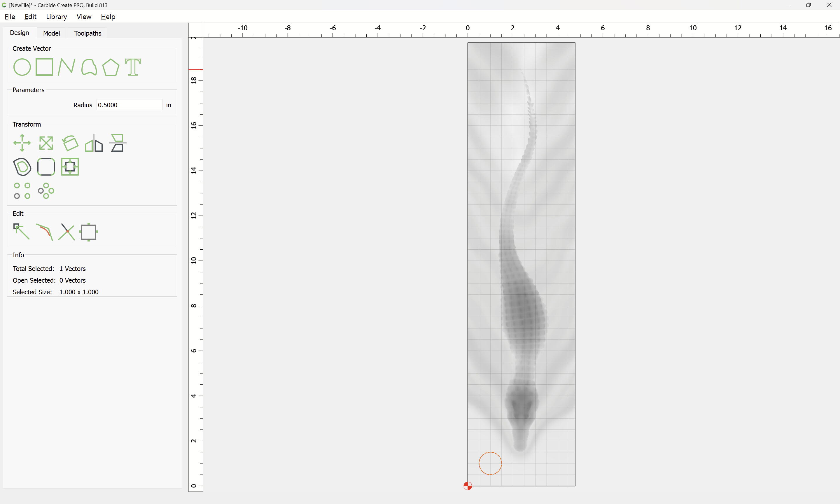The image size is (840, 504).
Task: Open the View menu
Action: pos(84,17)
